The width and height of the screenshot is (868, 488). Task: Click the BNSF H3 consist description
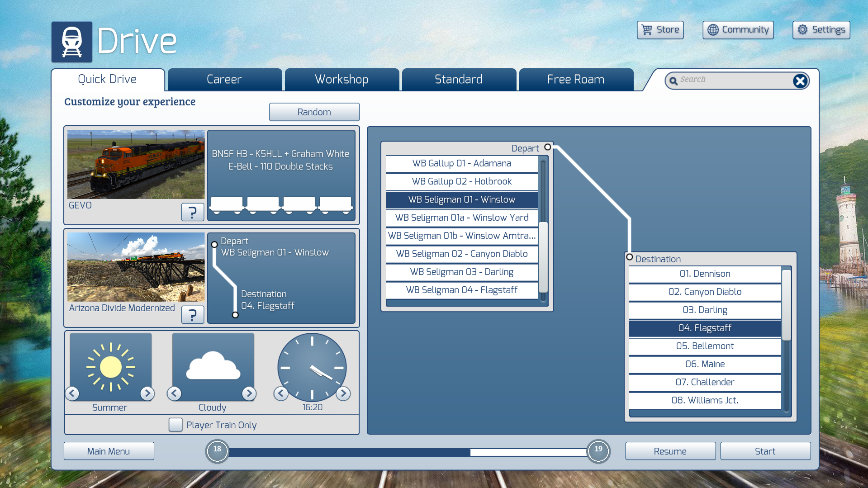280,160
